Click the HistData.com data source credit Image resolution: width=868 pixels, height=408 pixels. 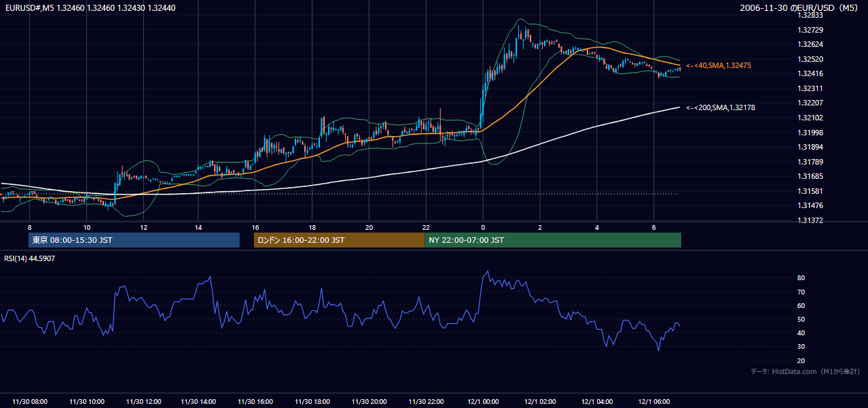click(806, 371)
